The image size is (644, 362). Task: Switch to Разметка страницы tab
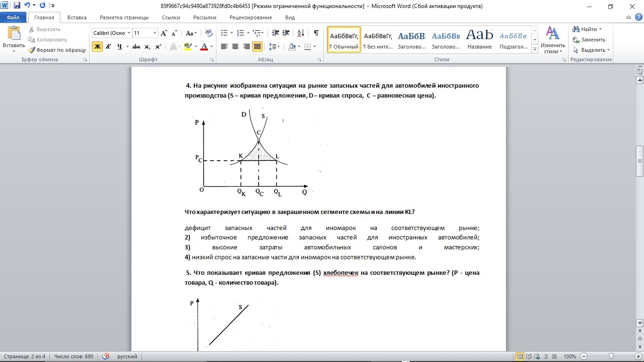tap(124, 17)
